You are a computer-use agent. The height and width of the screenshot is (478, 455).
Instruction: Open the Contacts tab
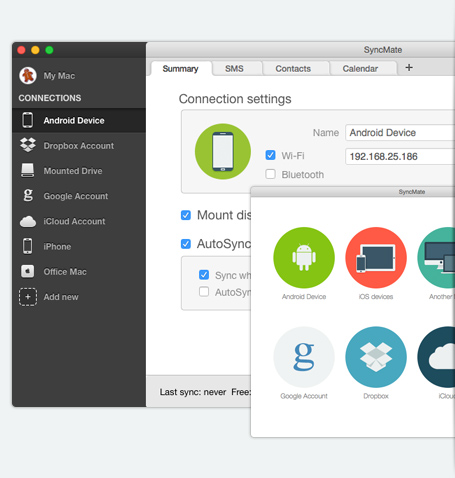coord(293,69)
